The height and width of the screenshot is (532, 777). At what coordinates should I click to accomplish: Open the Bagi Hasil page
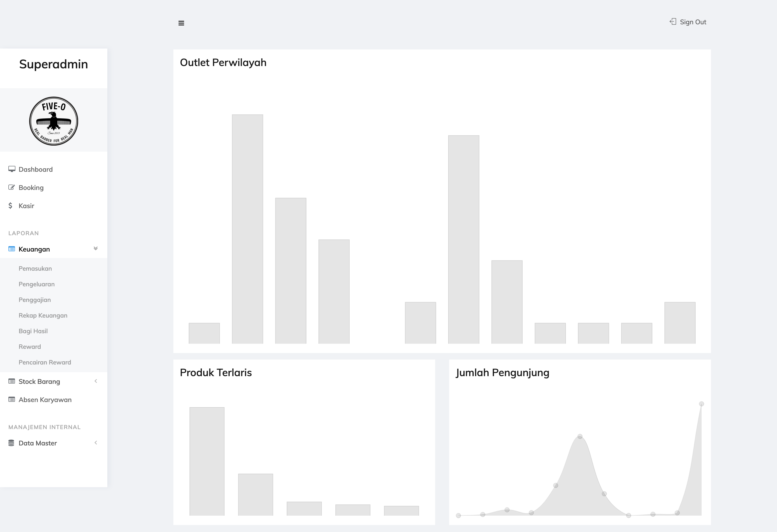[33, 331]
